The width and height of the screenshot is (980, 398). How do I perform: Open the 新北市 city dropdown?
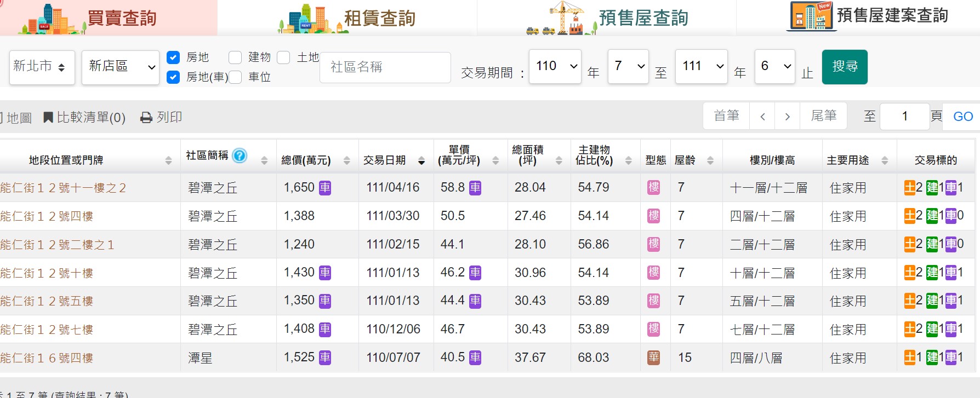coord(42,67)
